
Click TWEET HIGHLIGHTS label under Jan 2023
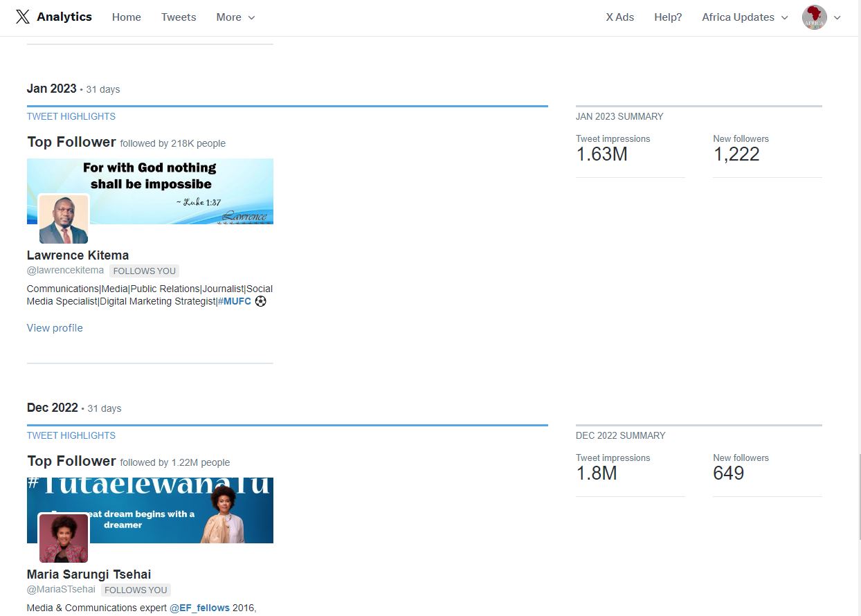[x=71, y=116]
